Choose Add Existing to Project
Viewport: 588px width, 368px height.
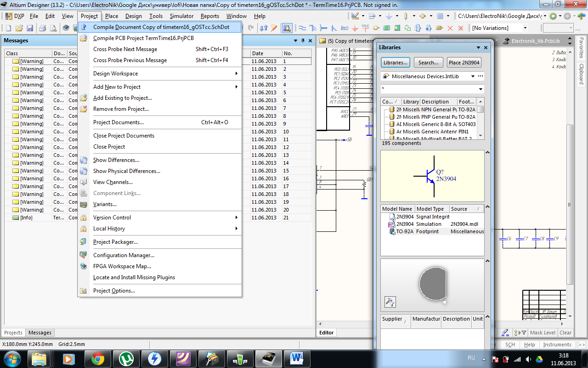[x=159, y=98]
